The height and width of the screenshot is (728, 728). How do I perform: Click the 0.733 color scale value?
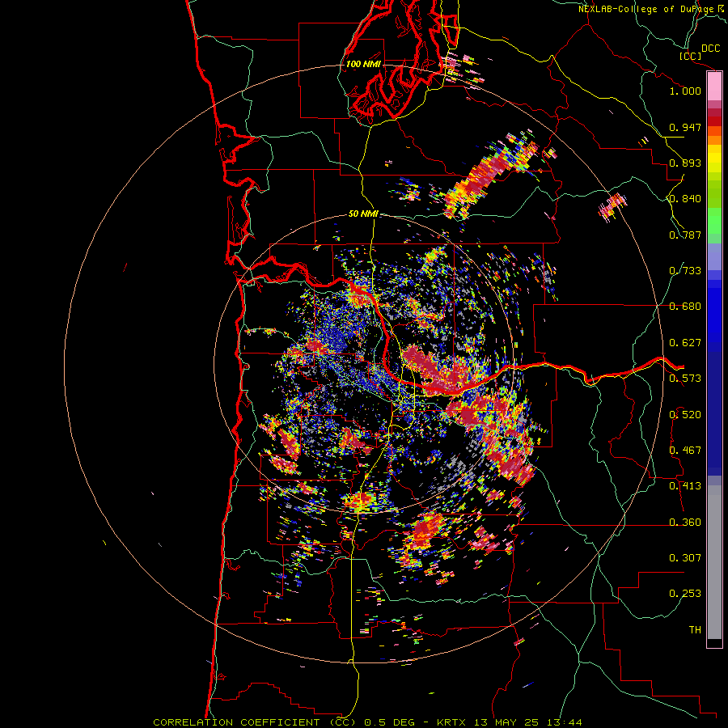[x=685, y=271]
